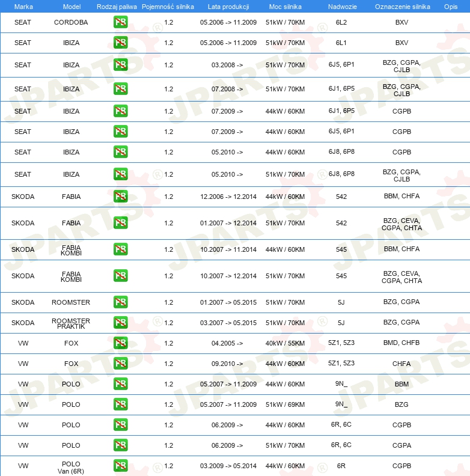The height and width of the screenshot is (476, 470).
Task: Click the Model column header
Action: click(72, 7)
